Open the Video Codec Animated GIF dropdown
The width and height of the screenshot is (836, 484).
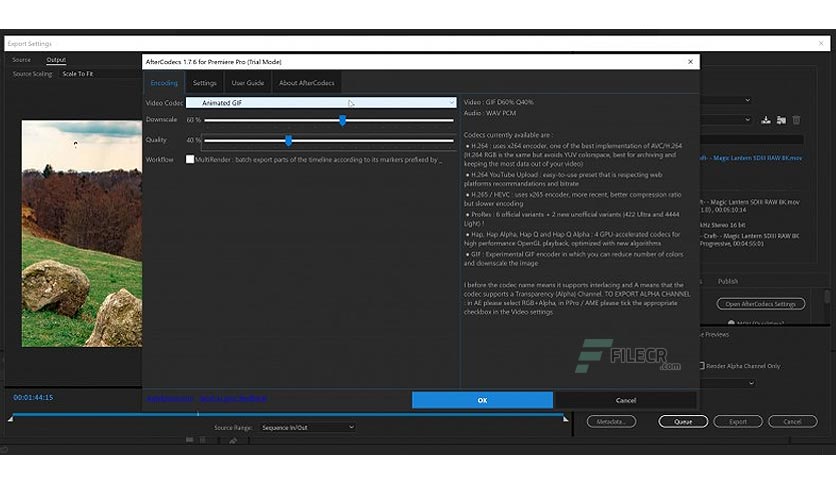coord(321,103)
